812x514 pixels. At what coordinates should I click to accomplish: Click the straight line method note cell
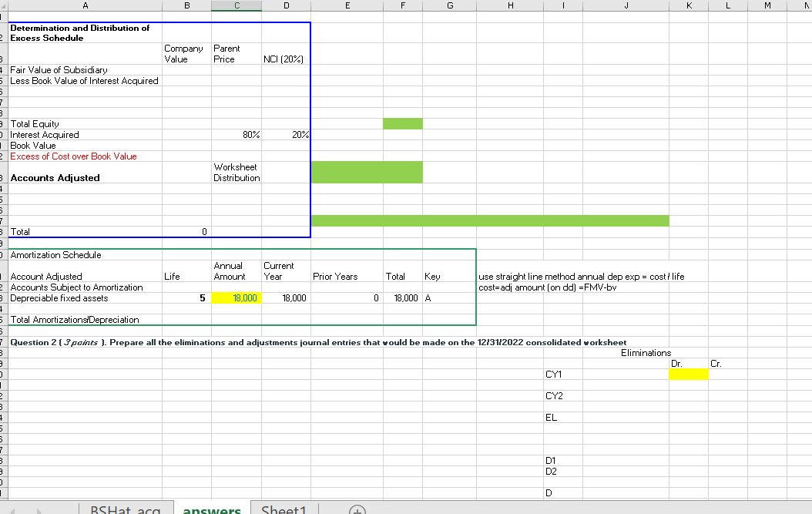(x=581, y=277)
